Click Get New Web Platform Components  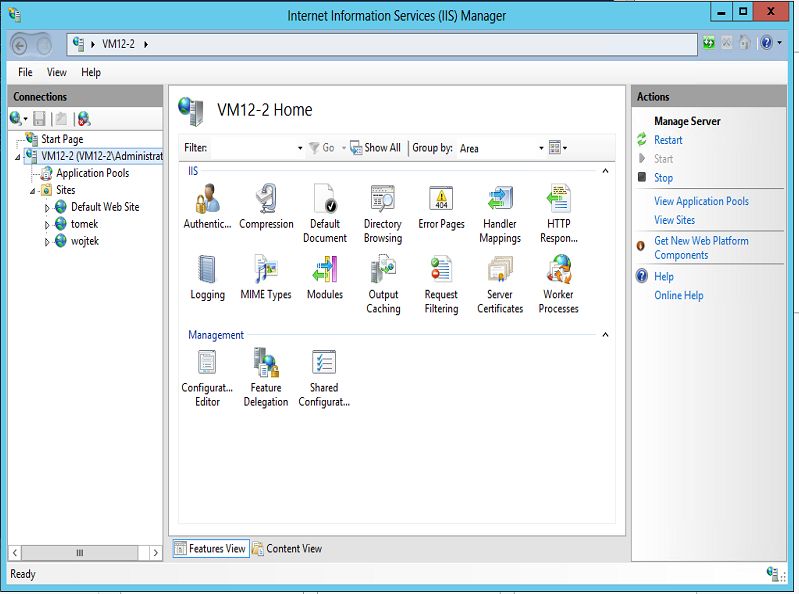click(701, 248)
